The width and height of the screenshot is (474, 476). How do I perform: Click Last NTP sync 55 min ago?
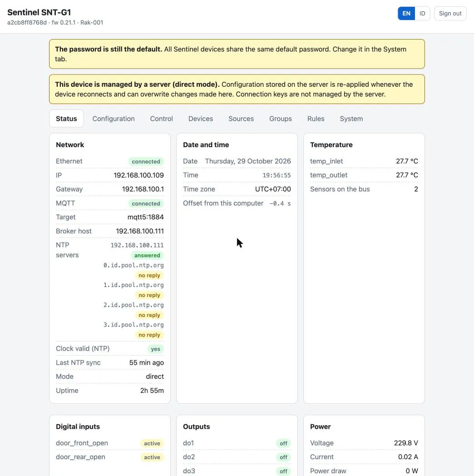pos(147,362)
